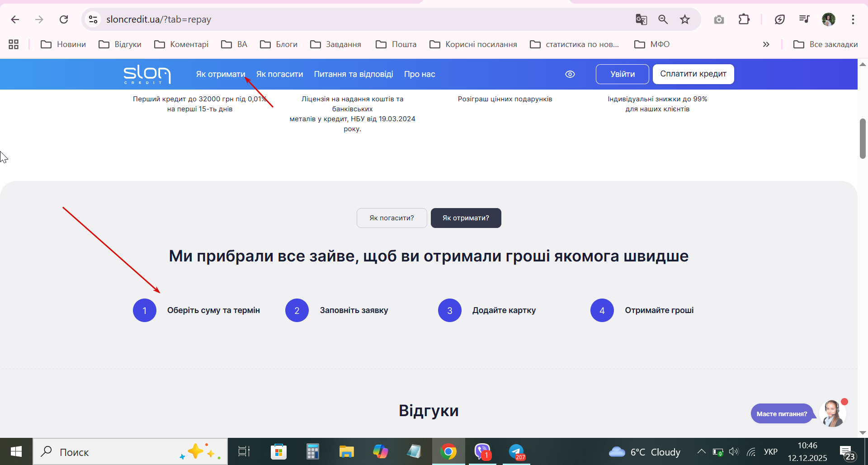868x465 pixels.
Task: Open the Завдання bookmarks folder
Action: coord(336,44)
